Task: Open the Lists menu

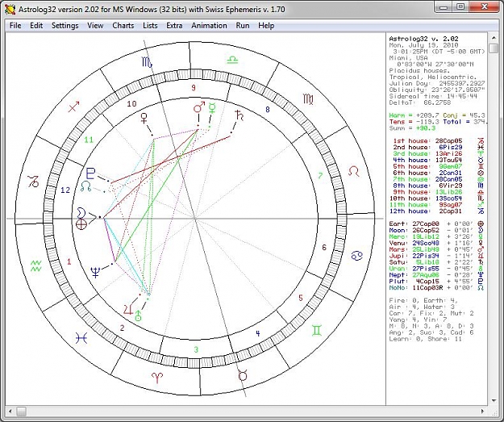Action: [x=150, y=25]
